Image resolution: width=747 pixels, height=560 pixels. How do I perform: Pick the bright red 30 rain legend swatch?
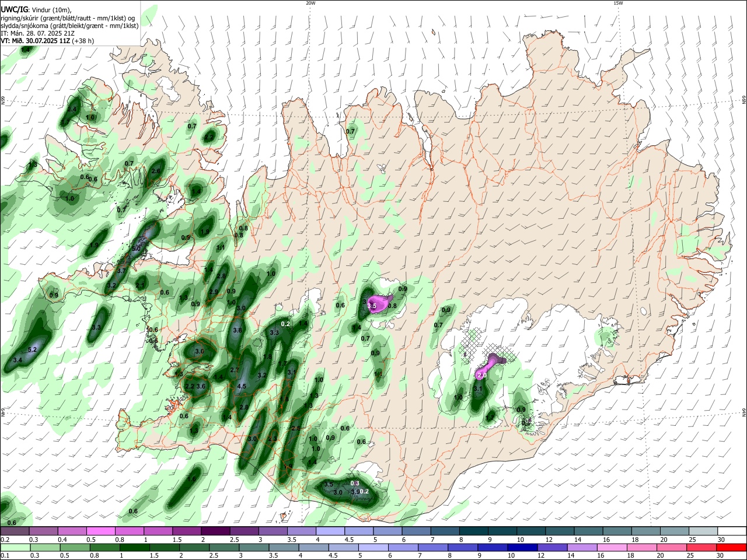pyautogui.click(x=732, y=547)
